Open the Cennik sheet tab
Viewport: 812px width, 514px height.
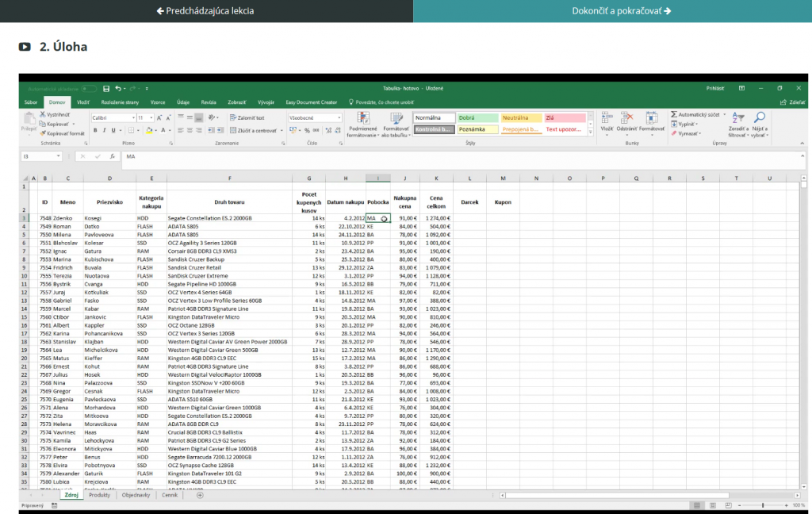pyautogui.click(x=170, y=495)
